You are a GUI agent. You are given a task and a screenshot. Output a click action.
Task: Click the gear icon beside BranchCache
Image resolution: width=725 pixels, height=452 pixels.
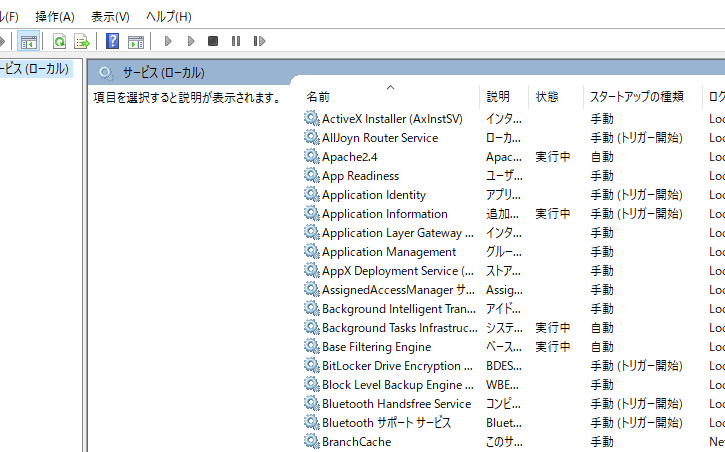[312, 441]
